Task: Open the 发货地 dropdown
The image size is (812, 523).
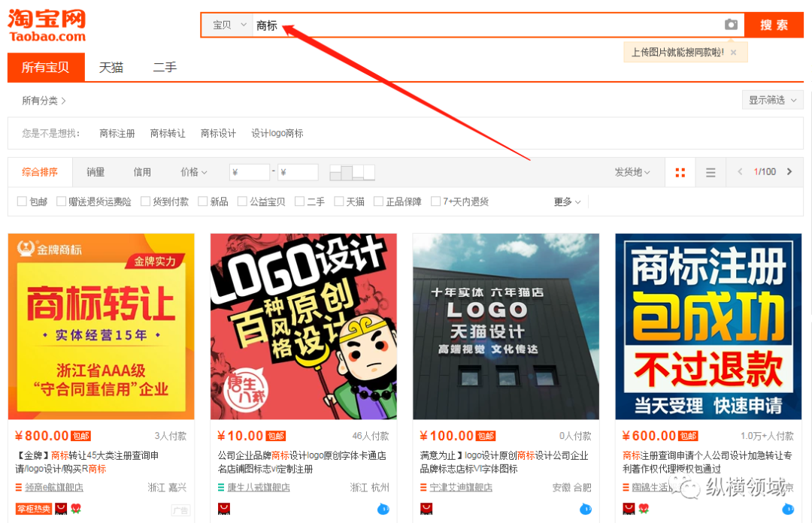Action: pos(632,172)
